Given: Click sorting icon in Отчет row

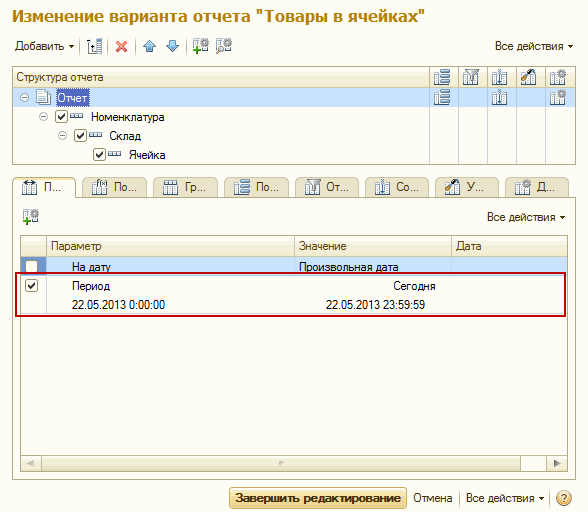Looking at the screenshot, I should pos(500,98).
